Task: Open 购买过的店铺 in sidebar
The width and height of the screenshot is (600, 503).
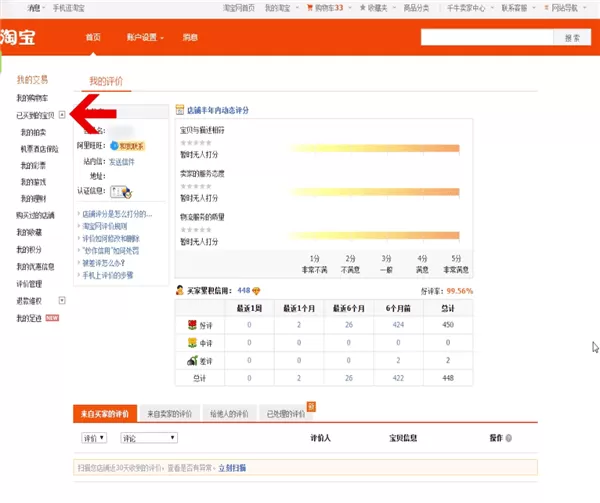Action: pyautogui.click(x=35, y=215)
